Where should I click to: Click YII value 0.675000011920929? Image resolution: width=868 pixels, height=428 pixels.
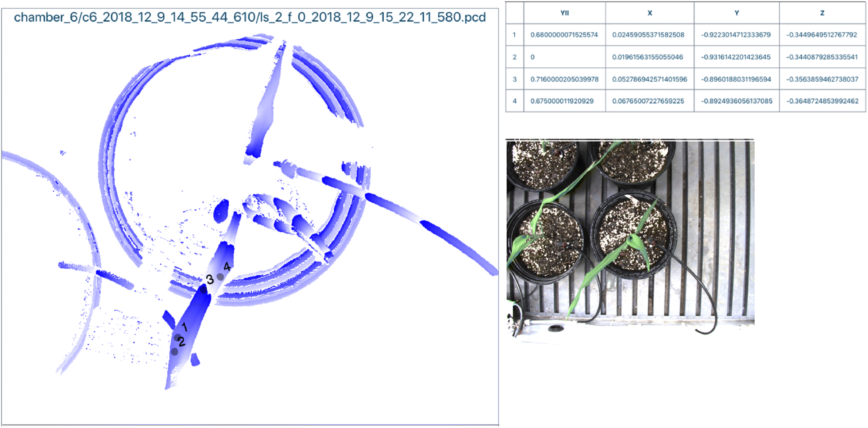(x=562, y=101)
